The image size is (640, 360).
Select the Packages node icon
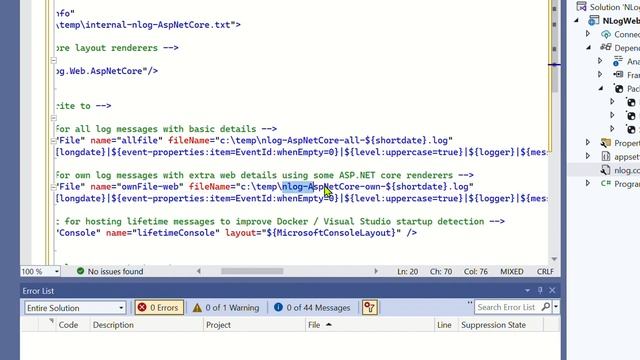619,88
